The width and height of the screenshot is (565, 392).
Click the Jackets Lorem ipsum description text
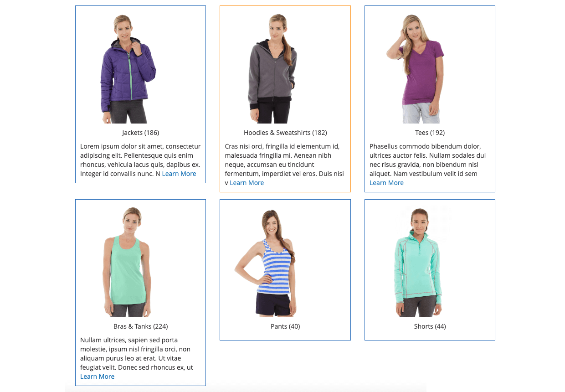140,160
